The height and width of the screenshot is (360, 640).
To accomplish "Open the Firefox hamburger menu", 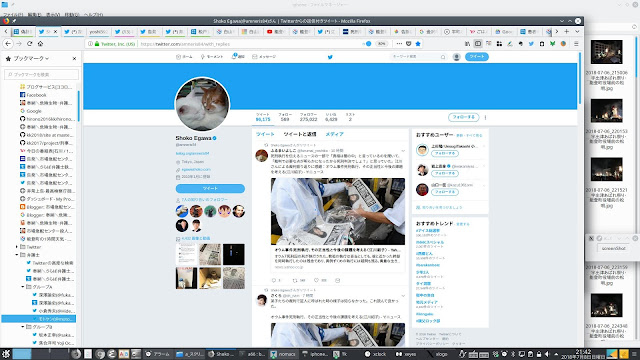I will coord(576,44).
